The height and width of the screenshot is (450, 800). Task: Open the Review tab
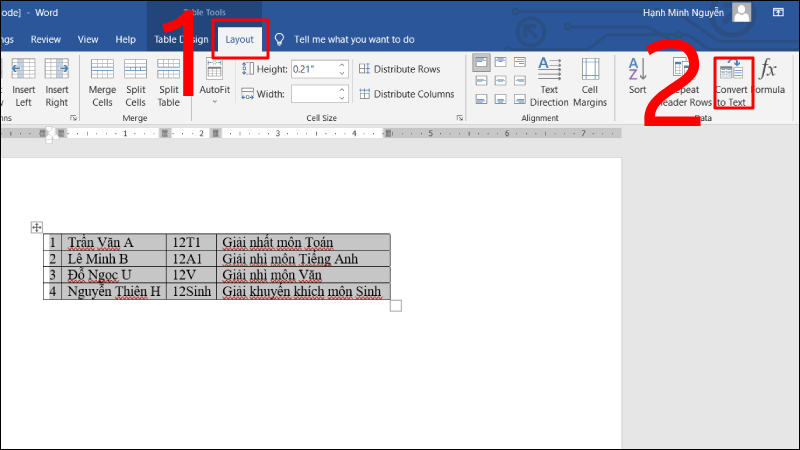click(x=45, y=39)
